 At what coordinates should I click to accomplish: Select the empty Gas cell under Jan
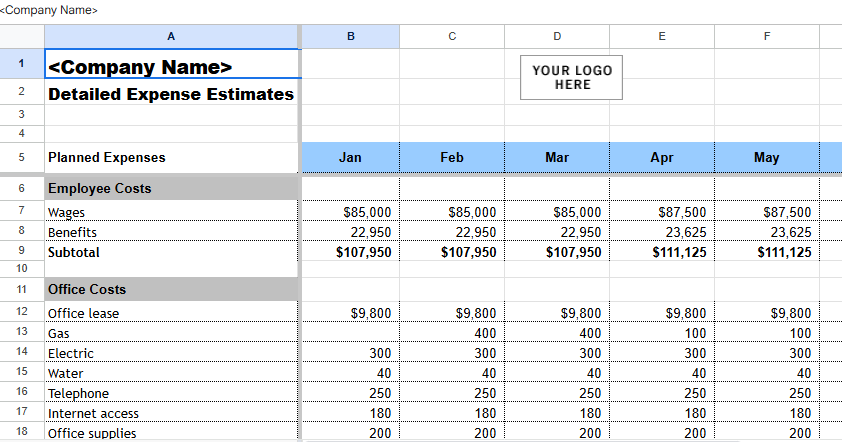click(350, 332)
